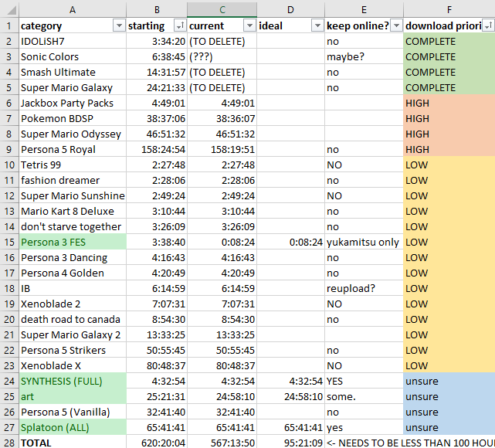Click the green art category cell

73,397
